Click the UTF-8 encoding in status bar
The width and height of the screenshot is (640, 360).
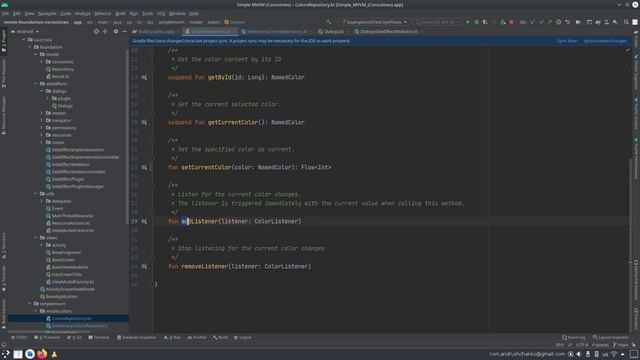(582, 345)
